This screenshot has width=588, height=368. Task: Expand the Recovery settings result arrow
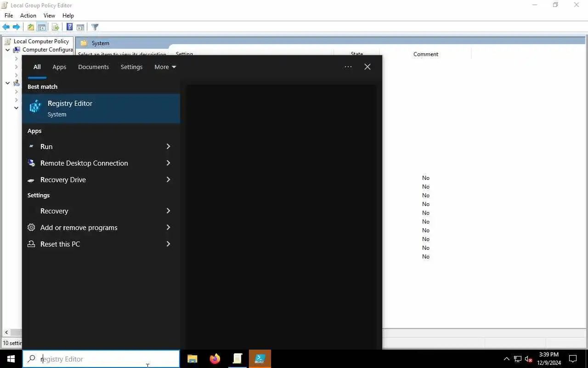coord(168,211)
